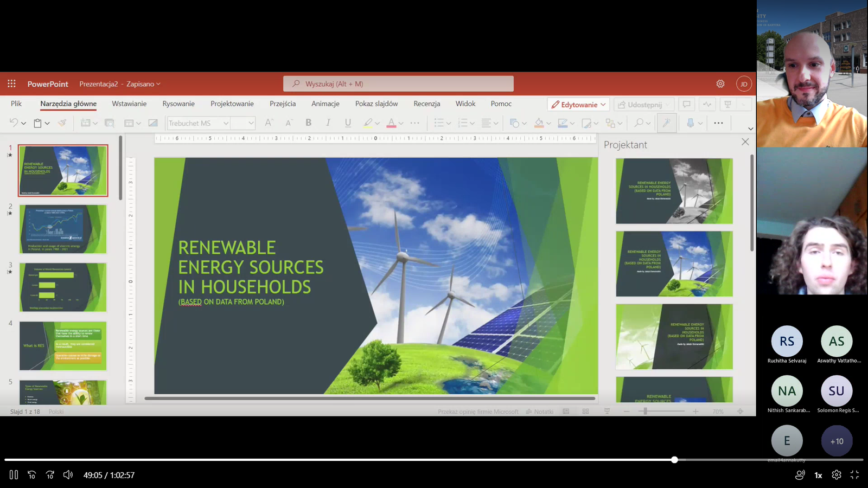Close the Projektant pane

[745, 142]
